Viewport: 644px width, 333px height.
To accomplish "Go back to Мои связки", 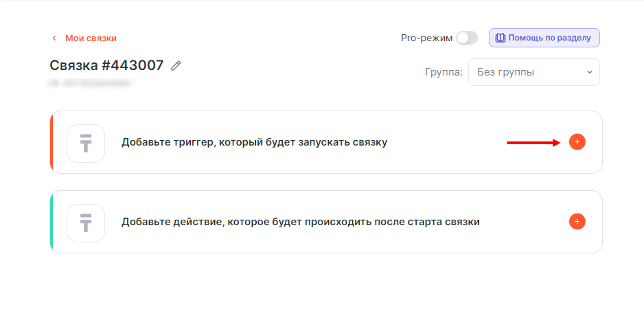I will point(91,38).
